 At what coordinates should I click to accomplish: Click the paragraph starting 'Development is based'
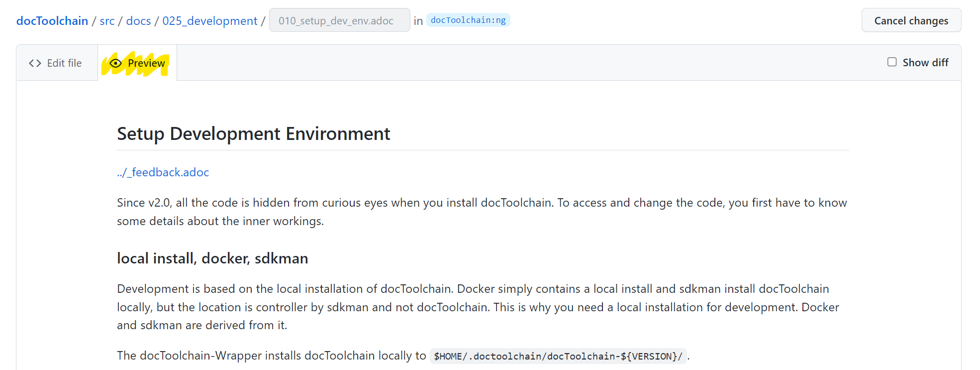tap(478, 307)
